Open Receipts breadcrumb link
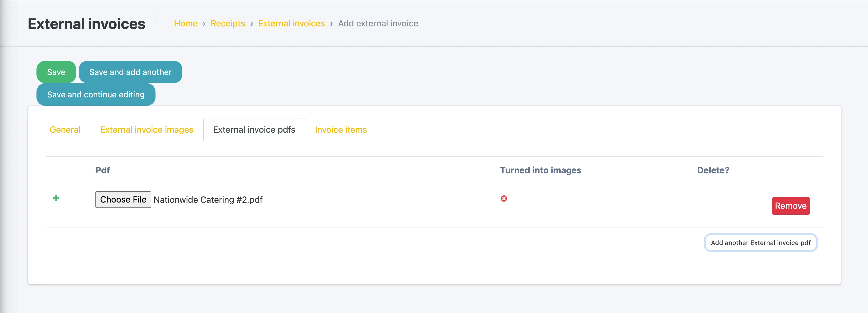 point(228,24)
